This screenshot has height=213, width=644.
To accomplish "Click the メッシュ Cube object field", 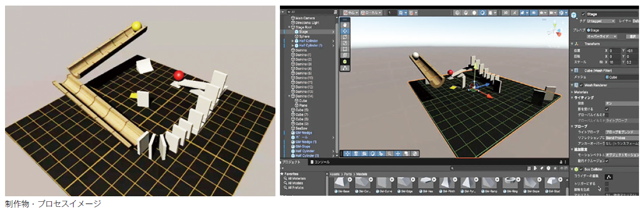I will [x=622, y=77].
